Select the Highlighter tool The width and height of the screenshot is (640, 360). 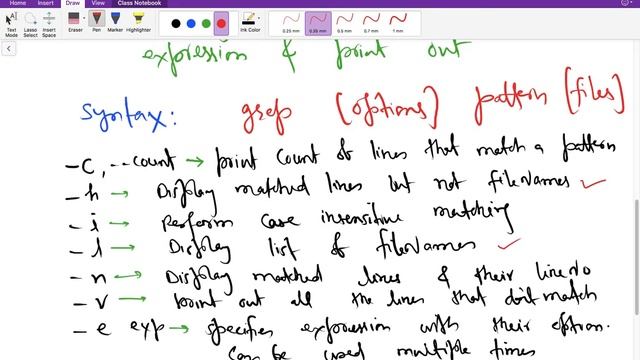coord(138,22)
